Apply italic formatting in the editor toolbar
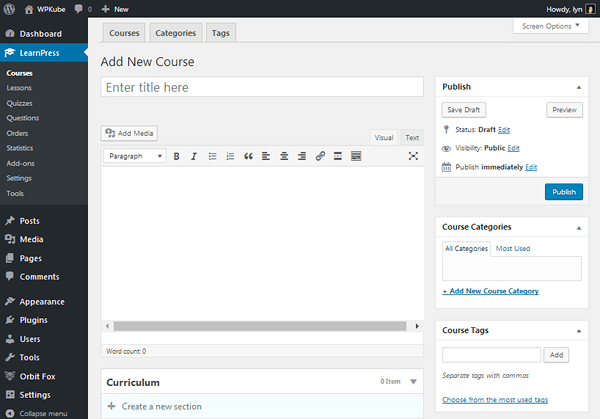This screenshot has height=419, width=600. click(194, 156)
